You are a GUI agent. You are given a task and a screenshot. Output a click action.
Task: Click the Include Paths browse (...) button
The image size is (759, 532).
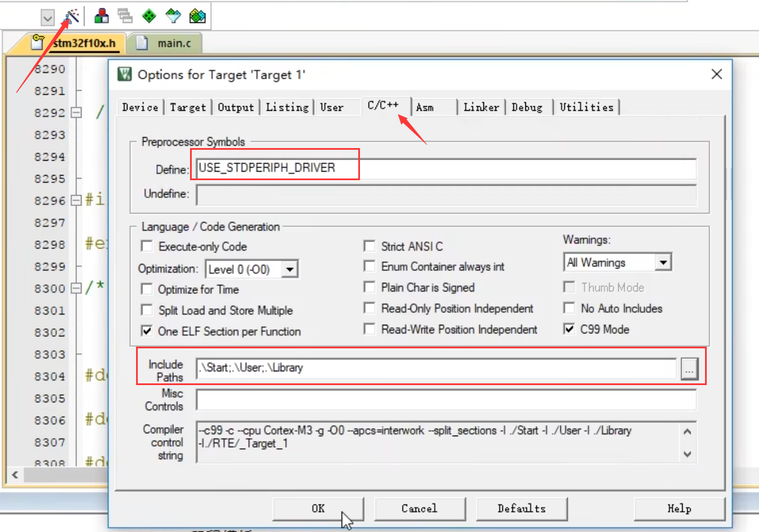(689, 369)
